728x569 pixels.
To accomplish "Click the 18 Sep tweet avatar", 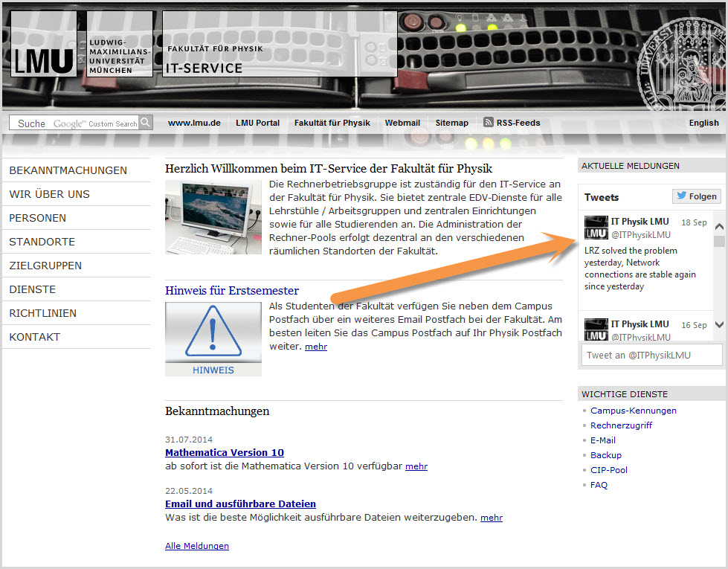I will coord(596,228).
